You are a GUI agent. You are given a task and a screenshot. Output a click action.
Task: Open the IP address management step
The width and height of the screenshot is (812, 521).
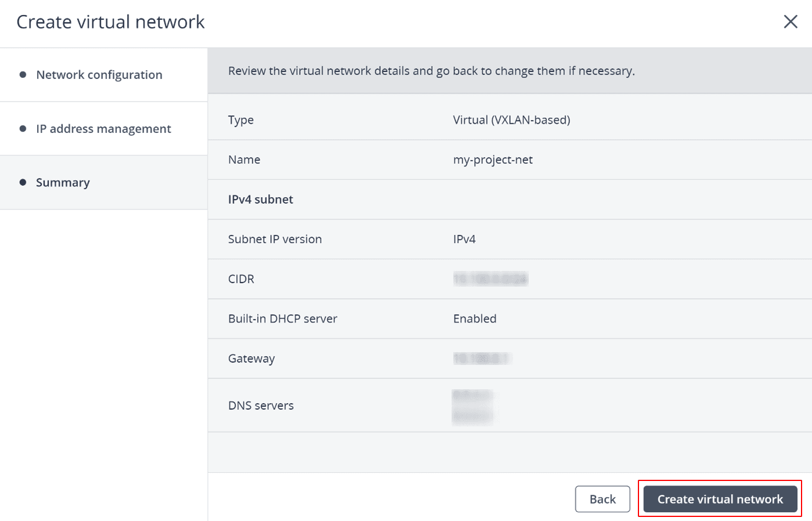point(103,129)
